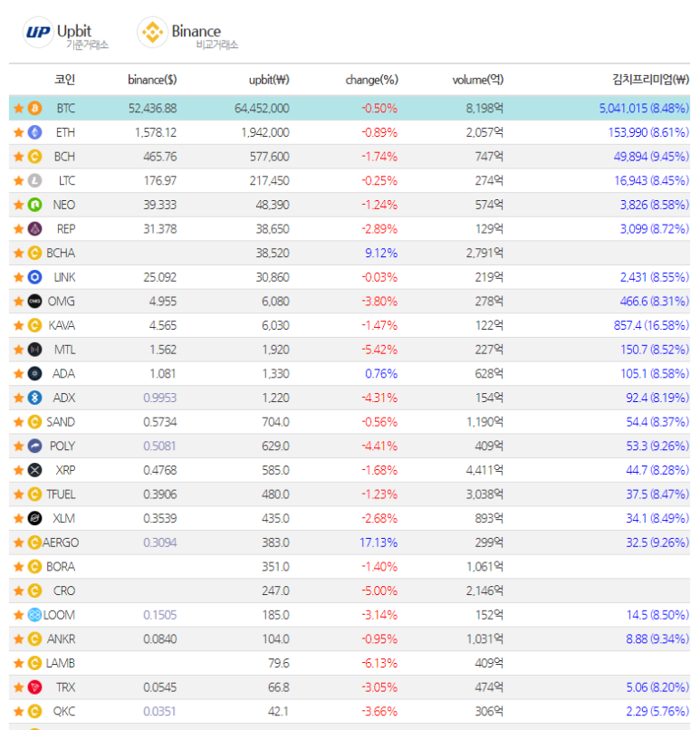Image resolution: width=700 pixels, height=730 pixels.
Task: Click OMG premium 466.6 (8.31%)
Action: [655, 302]
